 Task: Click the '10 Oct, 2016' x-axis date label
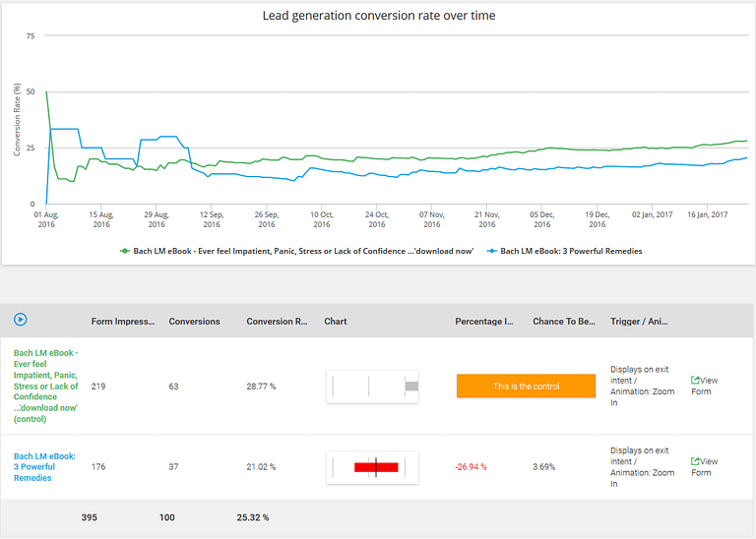tap(322, 218)
